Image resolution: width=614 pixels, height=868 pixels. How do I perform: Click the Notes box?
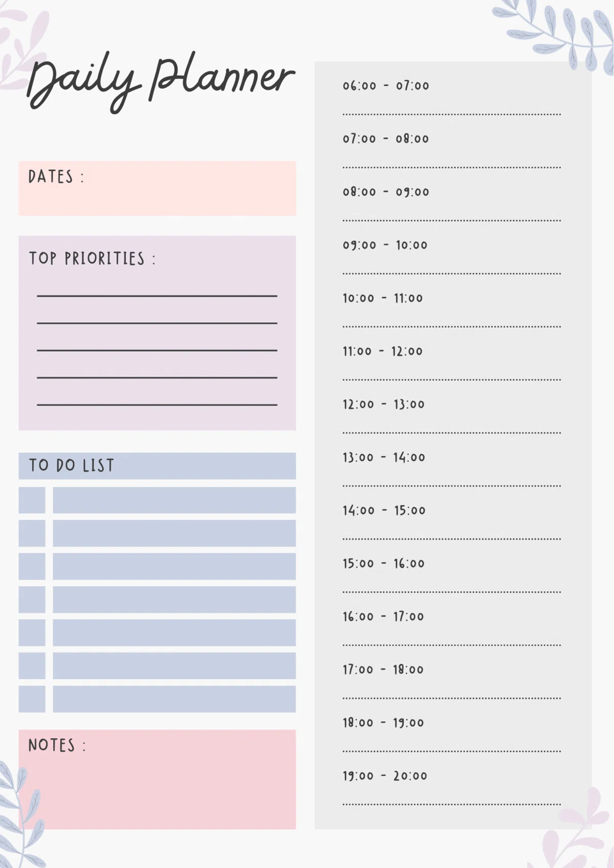coord(157,779)
